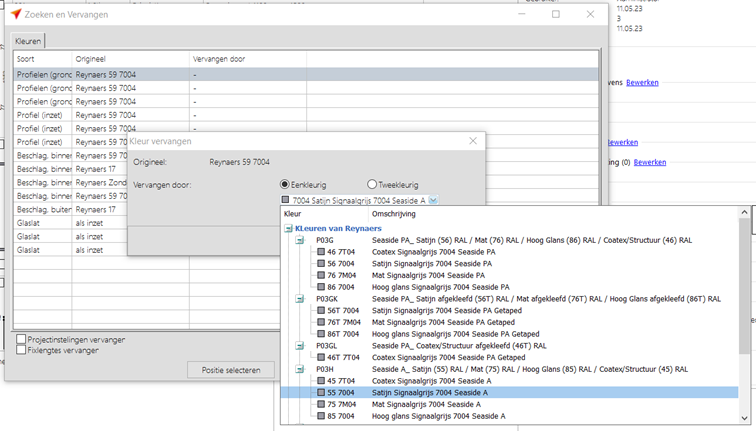The width and height of the screenshot is (756, 431).
Task: Collapse the P03GL tree group
Action: coord(300,346)
